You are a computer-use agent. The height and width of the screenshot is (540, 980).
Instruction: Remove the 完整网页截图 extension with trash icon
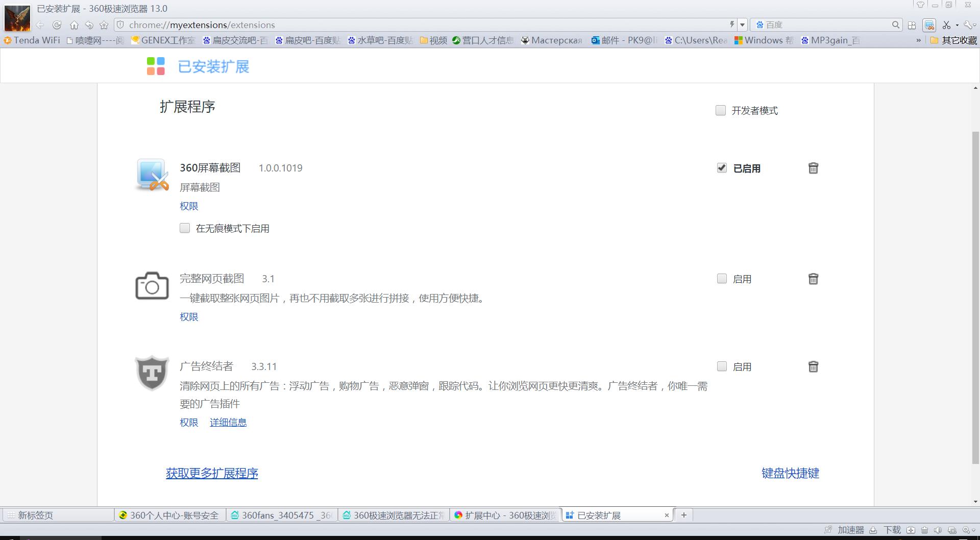click(814, 279)
